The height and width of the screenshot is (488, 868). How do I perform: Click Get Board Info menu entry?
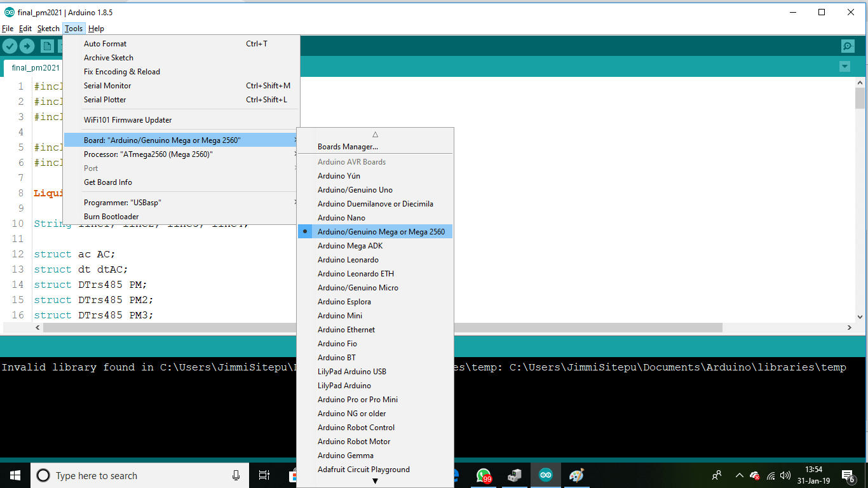(x=182, y=182)
